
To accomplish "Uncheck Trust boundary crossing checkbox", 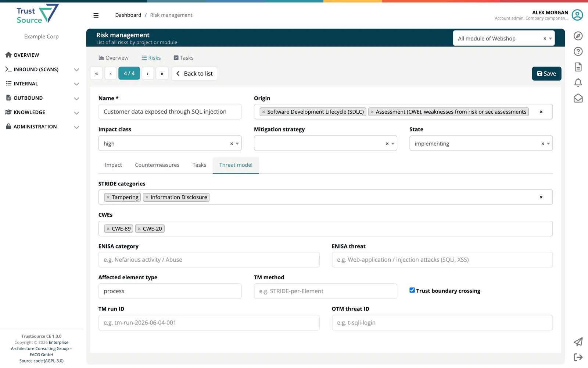I will pyautogui.click(x=412, y=290).
